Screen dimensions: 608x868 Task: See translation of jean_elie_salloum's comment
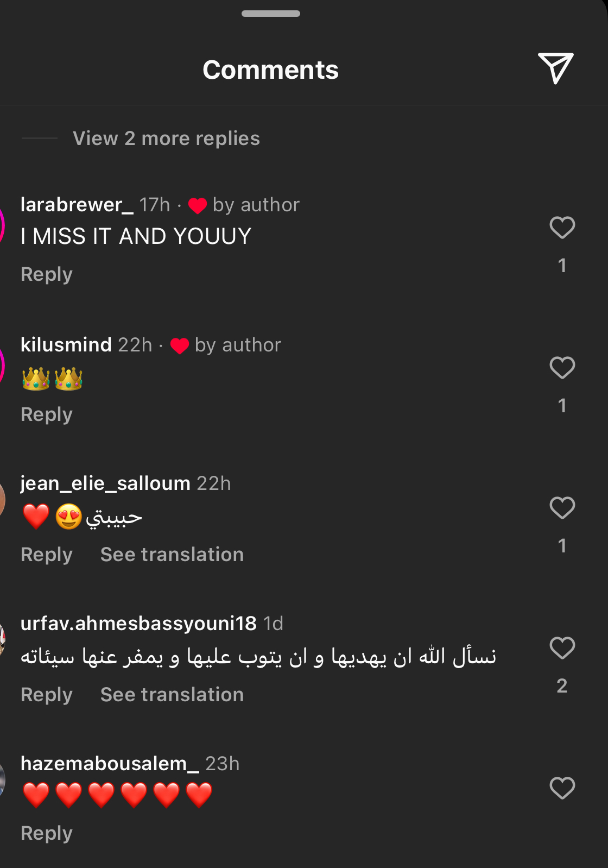[172, 555]
